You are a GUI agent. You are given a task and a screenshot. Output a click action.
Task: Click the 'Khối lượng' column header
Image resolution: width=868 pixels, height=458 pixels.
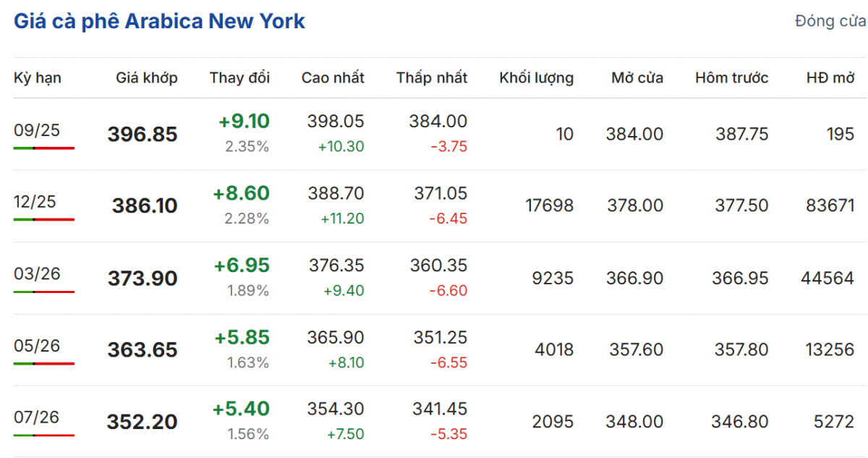pos(536,78)
